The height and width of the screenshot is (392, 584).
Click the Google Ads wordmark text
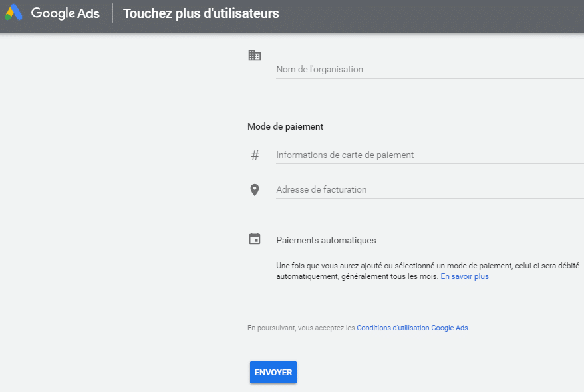coord(65,13)
